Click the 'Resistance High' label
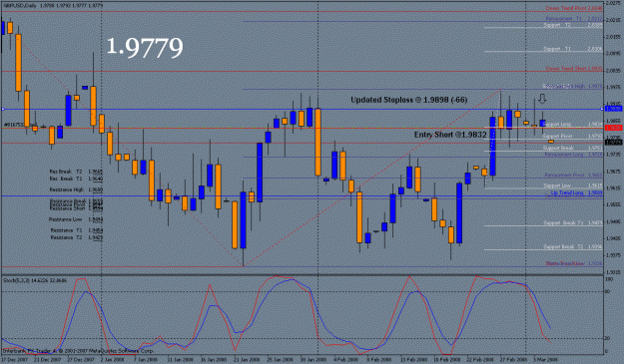 [76, 189]
